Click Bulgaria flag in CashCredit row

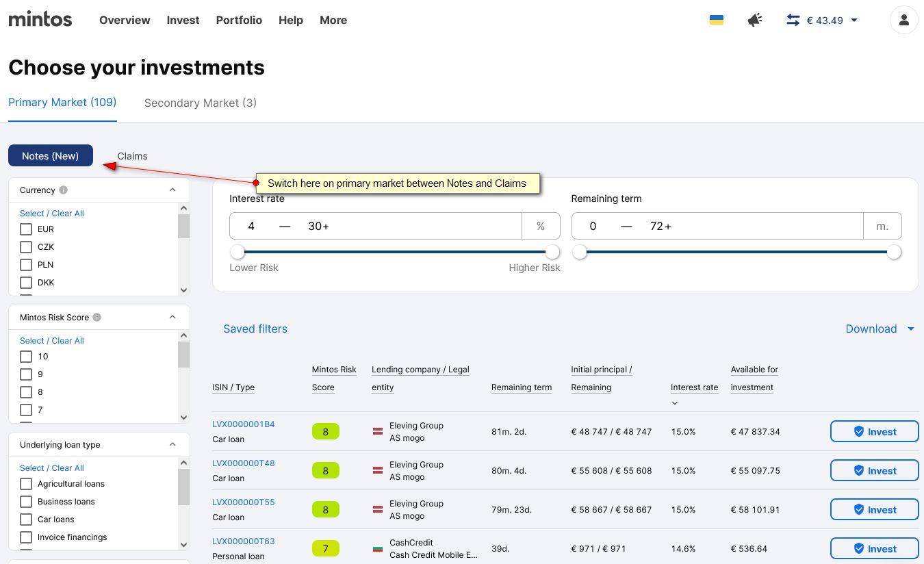(378, 549)
